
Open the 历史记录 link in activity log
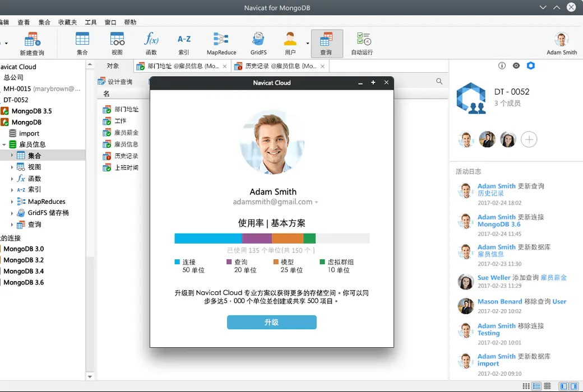pos(491,193)
